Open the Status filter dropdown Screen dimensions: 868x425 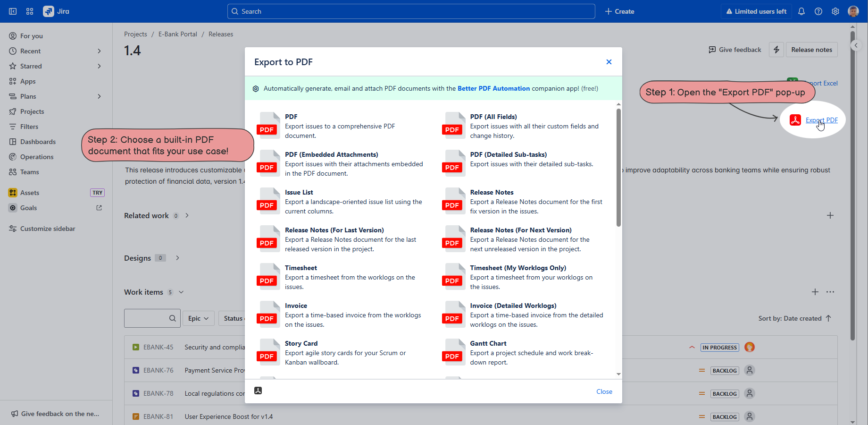[232, 318]
